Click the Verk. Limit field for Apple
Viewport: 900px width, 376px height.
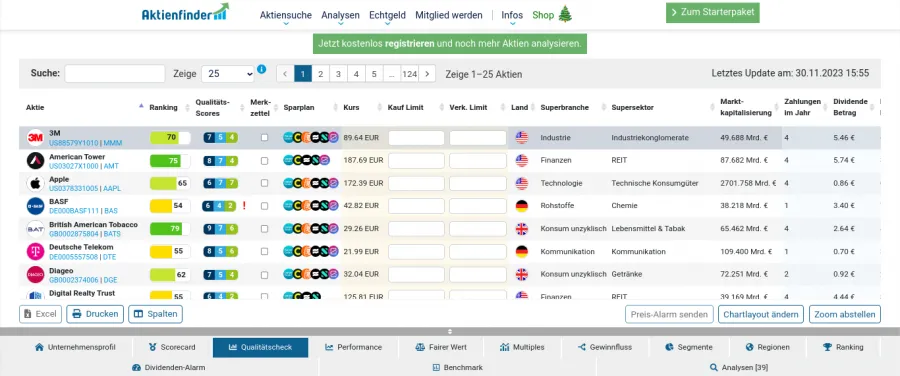[478, 184]
